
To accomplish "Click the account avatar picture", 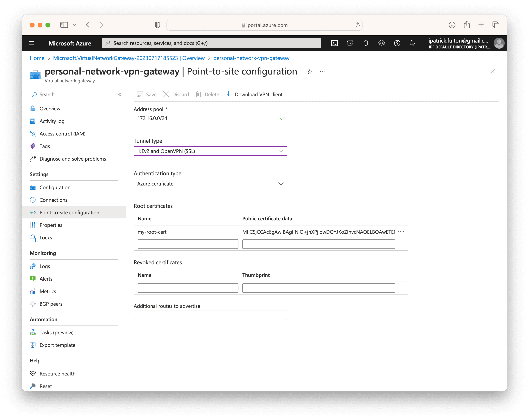I will [499, 43].
